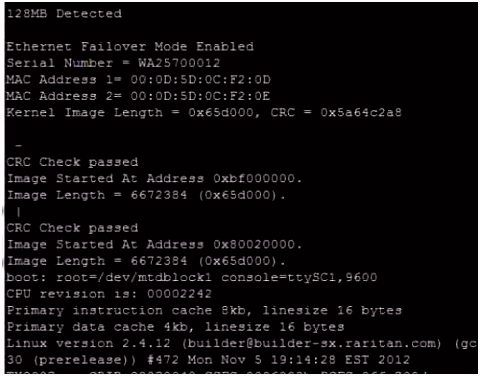Click 'Linux version 2.4.12' text
Screen dimensions: 480x376
[89, 343]
